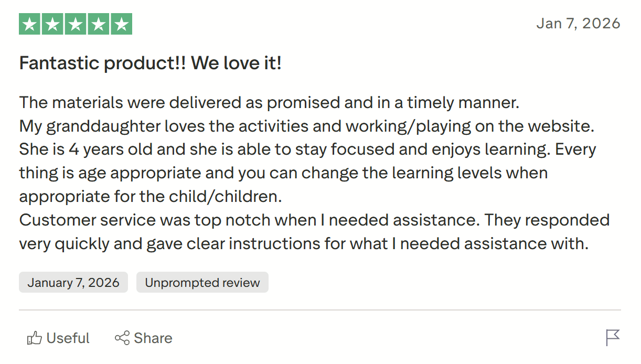Click the January 7, 2026 tag
The height and width of the screenshot is (364, 641).
73,282
